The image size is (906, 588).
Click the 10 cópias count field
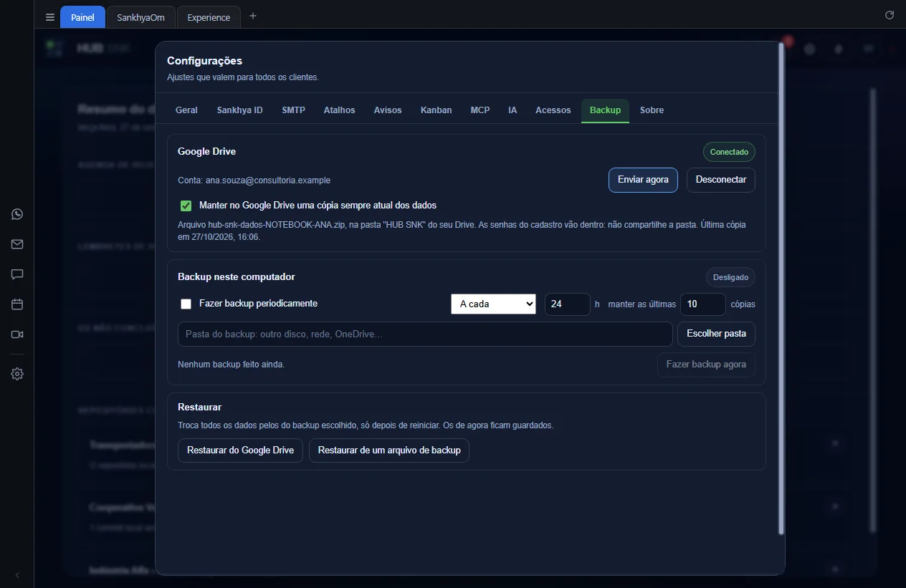click(703, 304)
